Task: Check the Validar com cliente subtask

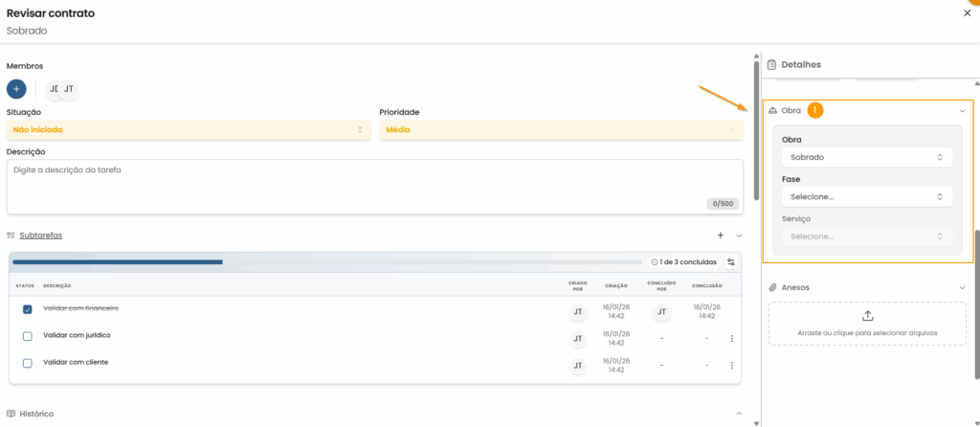Action: [x=28, y=363]
